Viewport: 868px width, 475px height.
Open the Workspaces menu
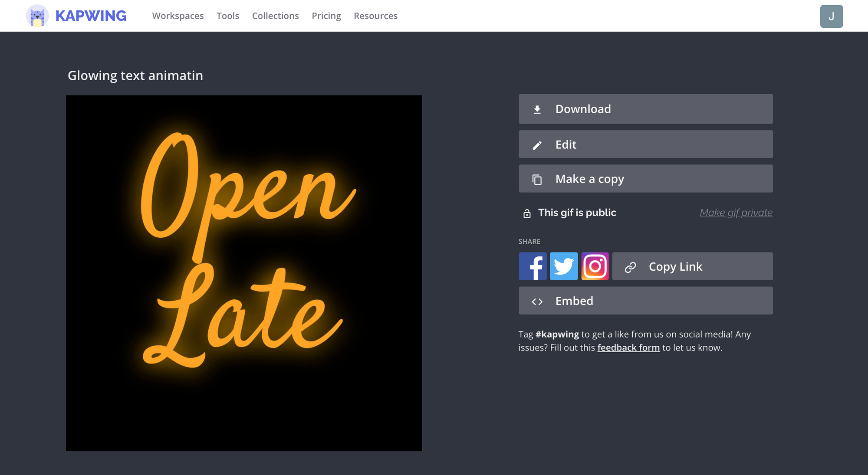[x=178, y=16]
